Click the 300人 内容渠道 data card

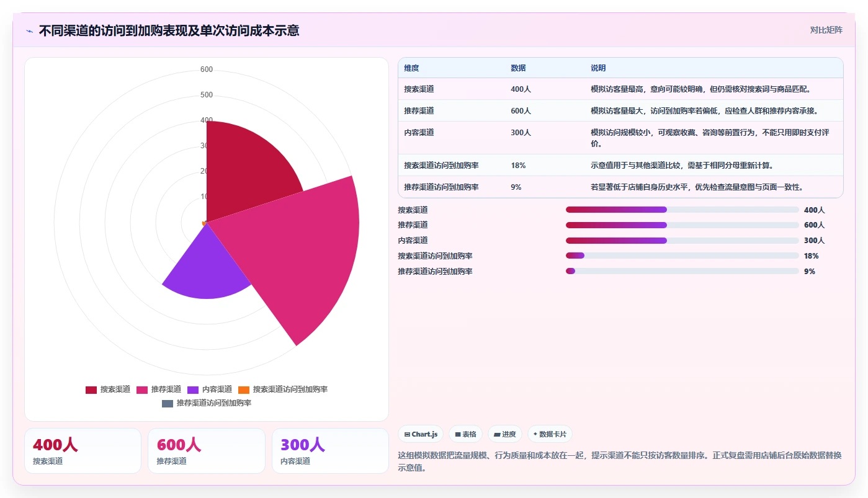(330, 451)
